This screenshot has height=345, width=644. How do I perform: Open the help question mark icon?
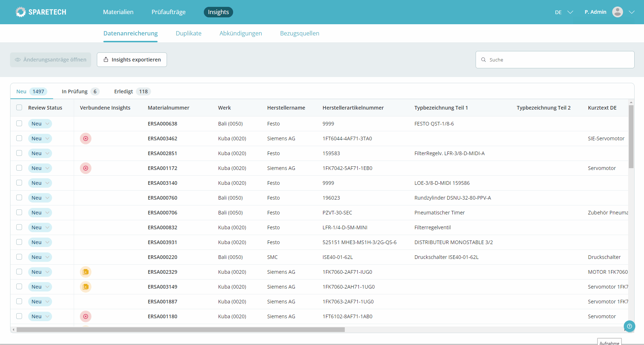(x=629, y=326)
